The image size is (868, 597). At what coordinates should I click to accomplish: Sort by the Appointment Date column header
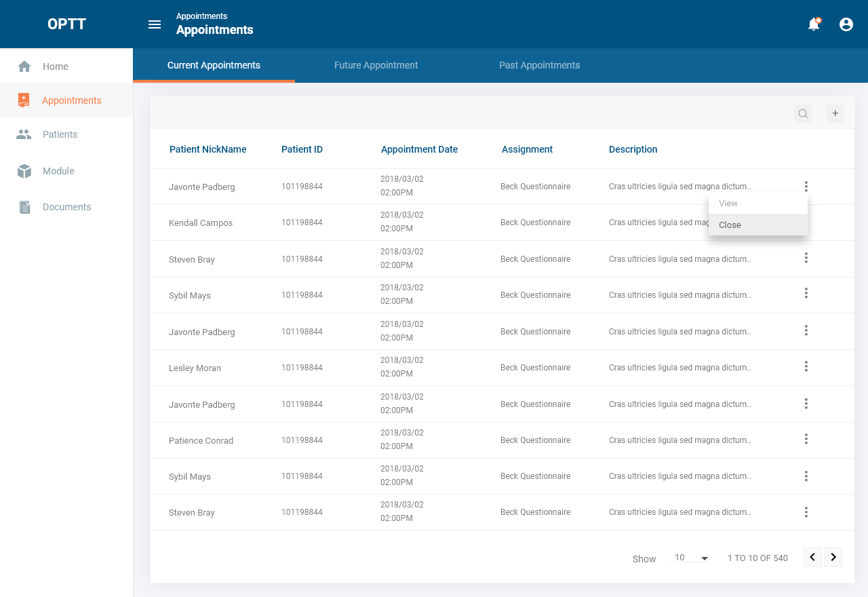tap(419, 149)
